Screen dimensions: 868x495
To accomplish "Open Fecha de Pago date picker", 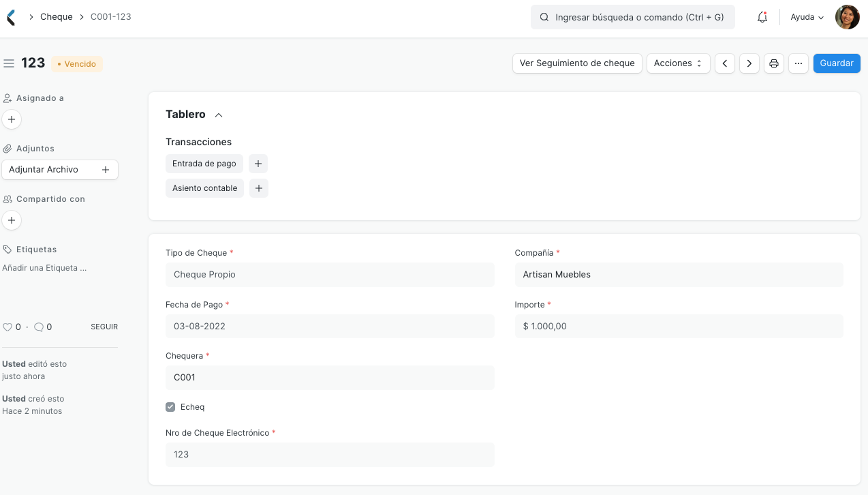I will 330,326.
